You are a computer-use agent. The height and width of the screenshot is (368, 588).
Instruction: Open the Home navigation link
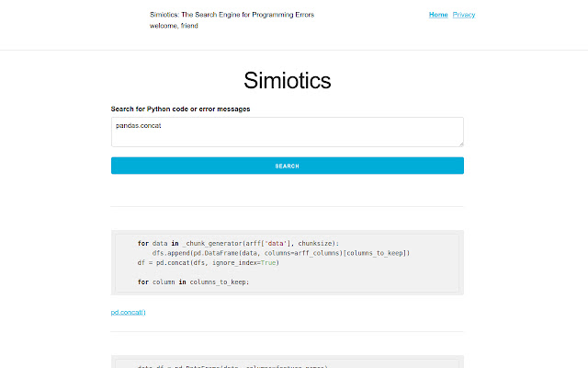pyautogui.click(x=438, y=15)
